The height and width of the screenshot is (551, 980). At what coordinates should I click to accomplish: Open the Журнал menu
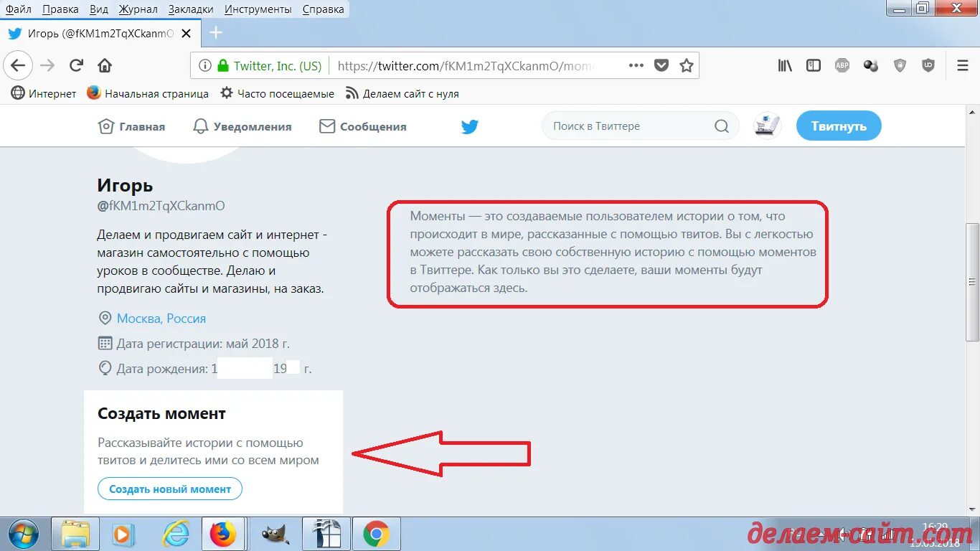(x=138, y=9)
